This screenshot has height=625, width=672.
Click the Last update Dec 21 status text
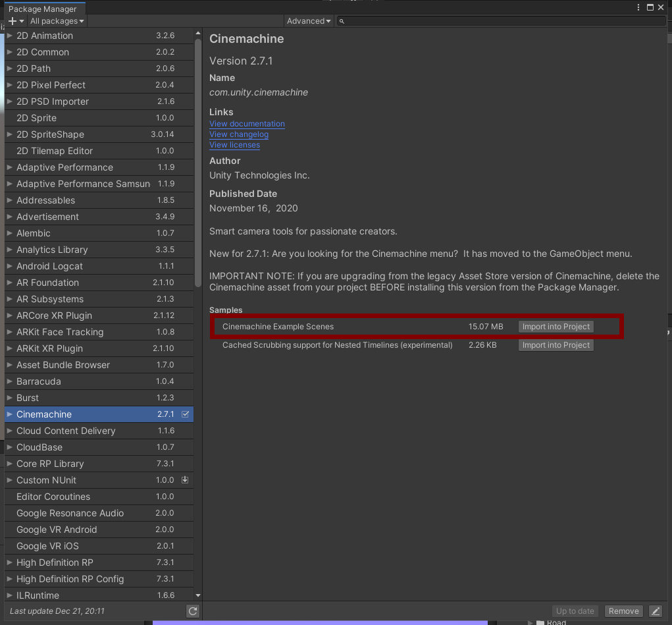tap(57, 611)
